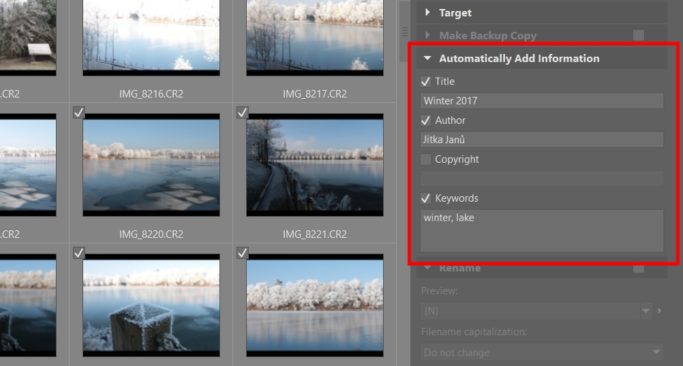Expand the Target section arrow
The width and height of the screenshot is (683, 366).
[427, 12]
